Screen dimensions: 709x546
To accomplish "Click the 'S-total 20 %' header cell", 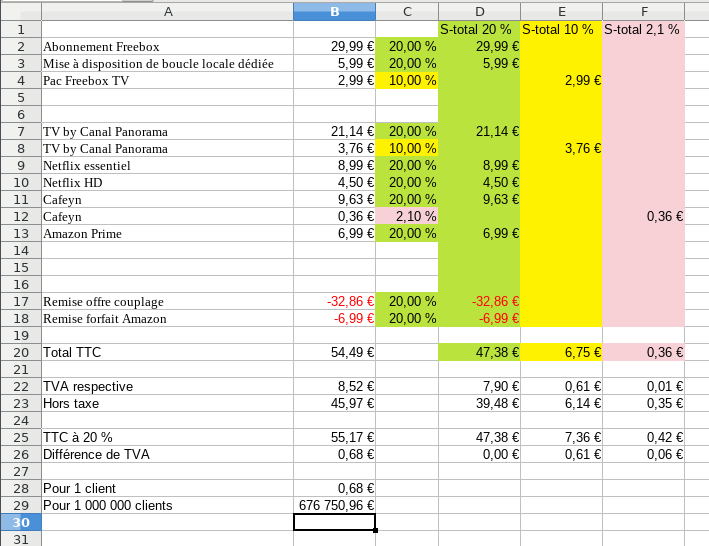I will point(479,29).
